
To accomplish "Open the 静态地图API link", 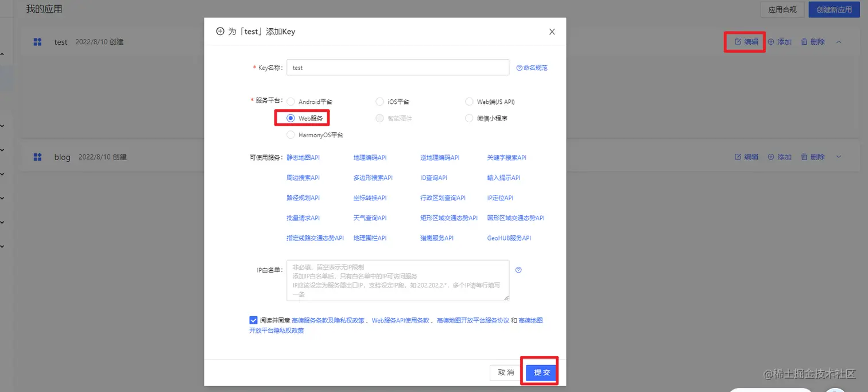I will pos(303,157).
